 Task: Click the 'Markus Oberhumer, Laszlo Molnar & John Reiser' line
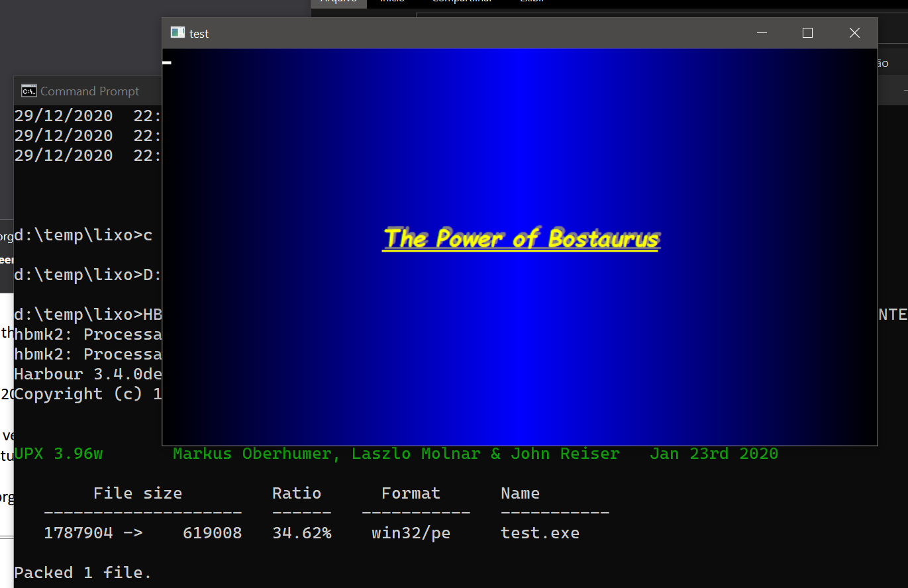click(396, 454)
